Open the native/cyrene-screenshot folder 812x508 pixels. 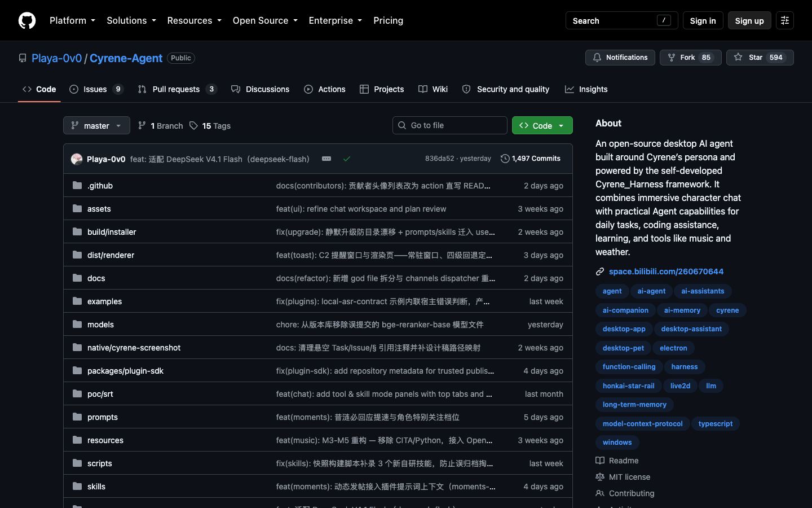pyautogui.click(x=134, y=348)
